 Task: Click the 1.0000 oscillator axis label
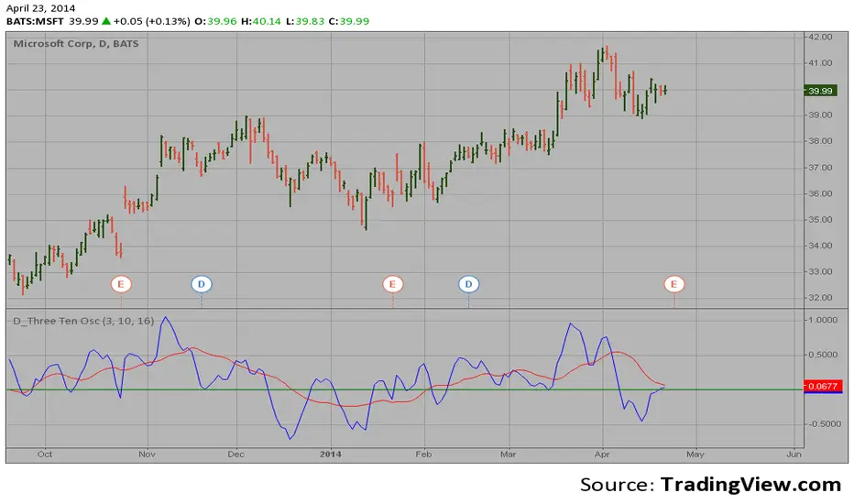(x=824, y=320)
